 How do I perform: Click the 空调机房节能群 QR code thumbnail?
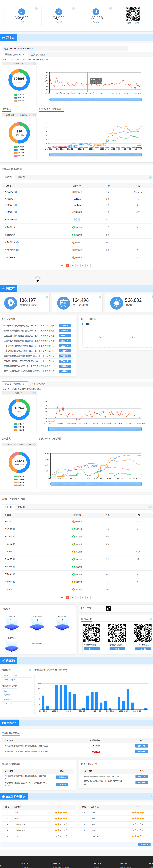117,633
